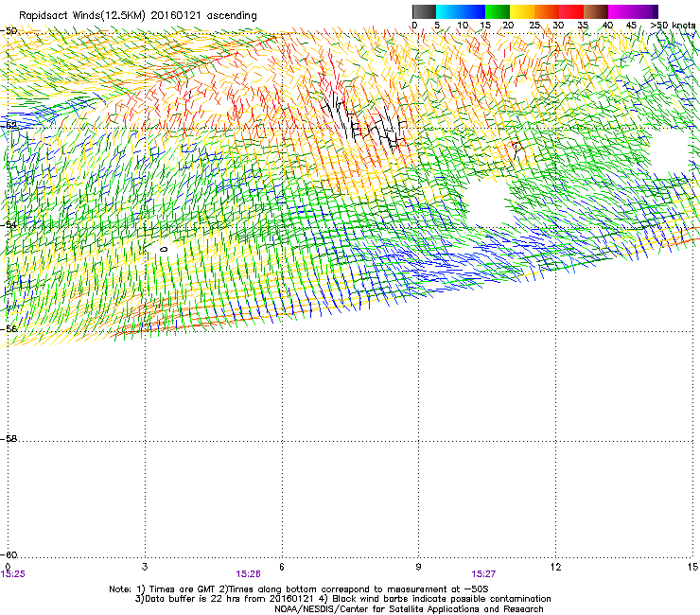Click the -54 latitude axis label

(x=9, y=224)
